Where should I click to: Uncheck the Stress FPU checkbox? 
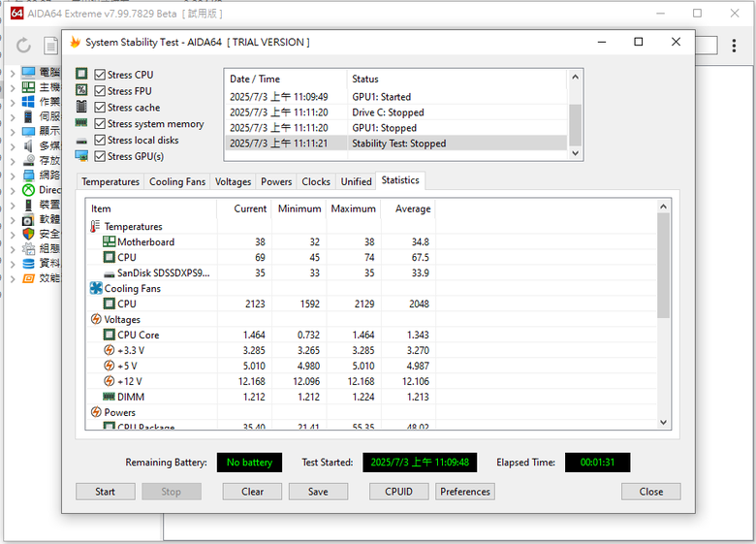click(100, 91)
